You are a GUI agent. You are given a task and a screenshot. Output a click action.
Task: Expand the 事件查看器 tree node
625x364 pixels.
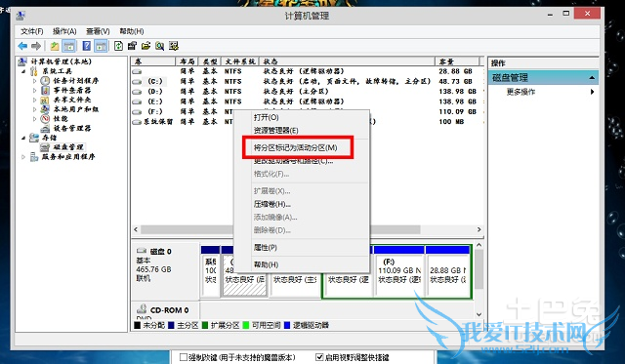pyautogui.click(x=35, y=91)
